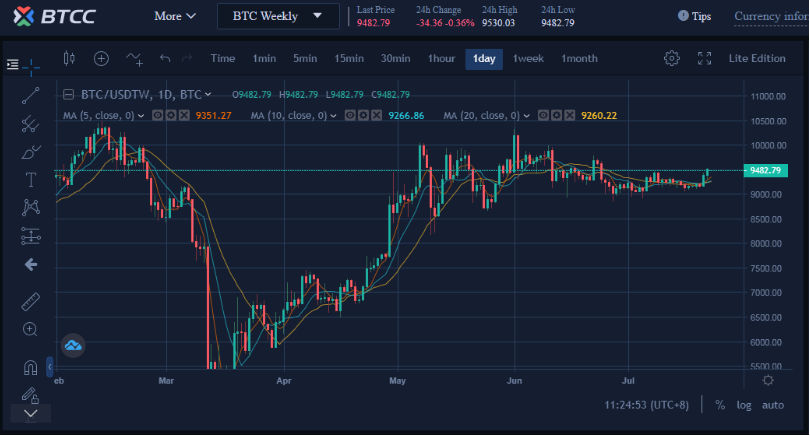Screen dimensions: 810x436
Task: Toggle percent scale mode
Action: coord(720,405)
